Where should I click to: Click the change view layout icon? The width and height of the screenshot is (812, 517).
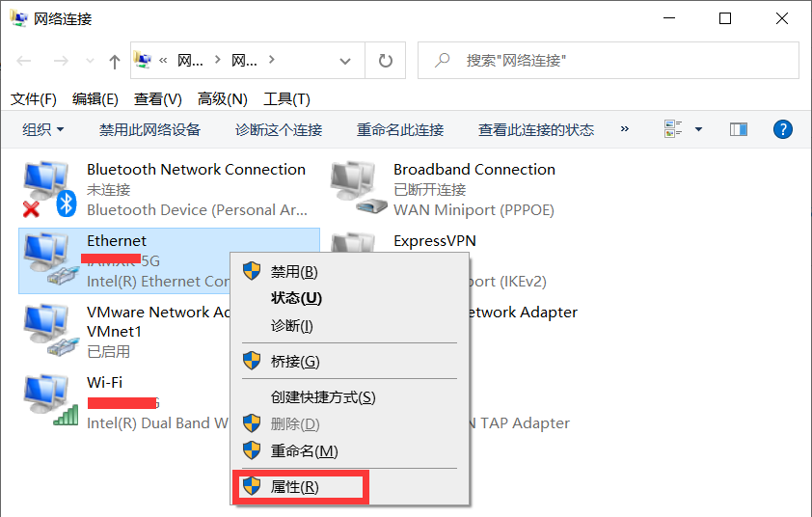coord(673,129)
